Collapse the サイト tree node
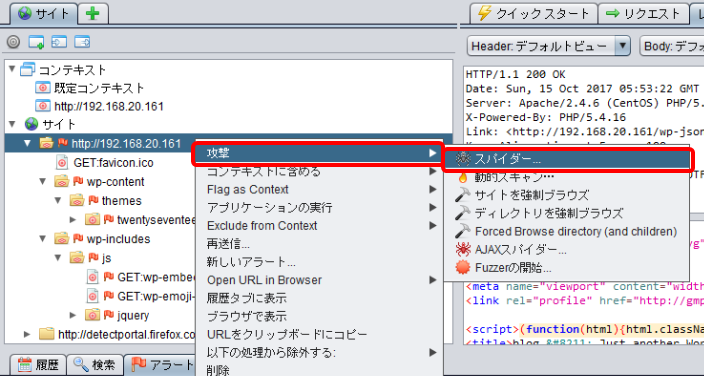Screen dimensions: 704x376 12,123
